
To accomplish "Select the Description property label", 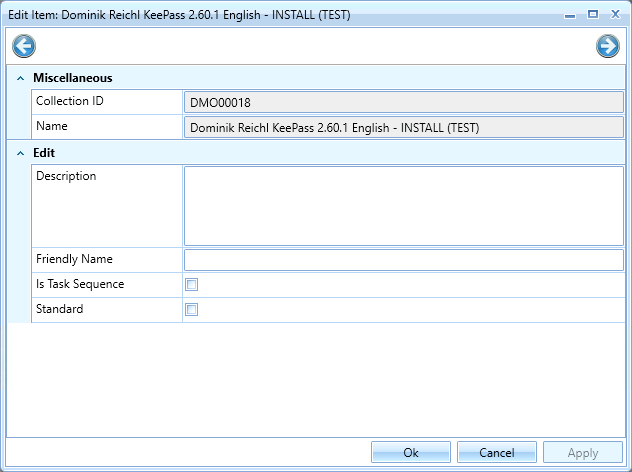I will point(66,177).
